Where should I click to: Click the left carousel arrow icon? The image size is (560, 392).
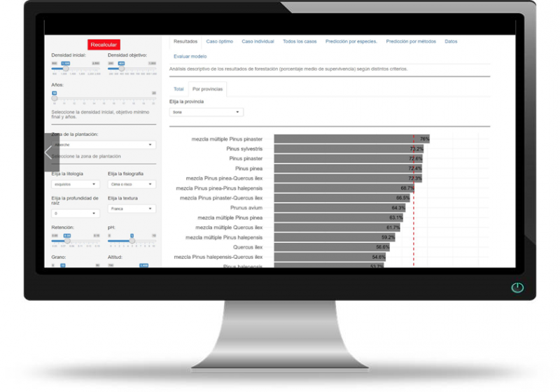(x=48, y=152)
